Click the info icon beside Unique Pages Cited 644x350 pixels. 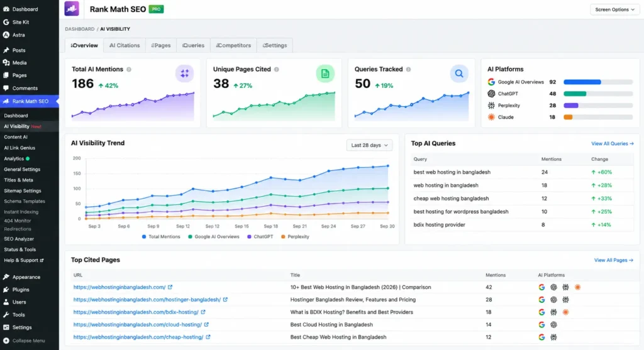coord(277,69)
